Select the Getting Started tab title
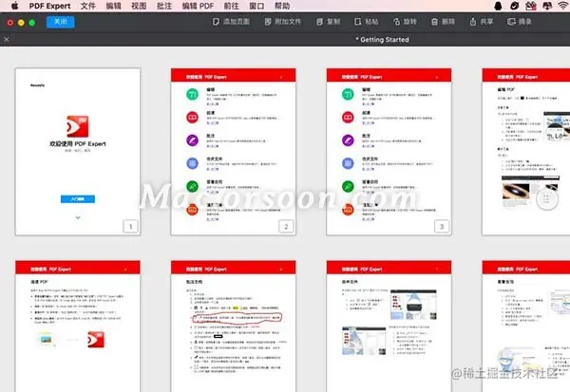Screen dimensions: 570x392 [x=382, y=40]
